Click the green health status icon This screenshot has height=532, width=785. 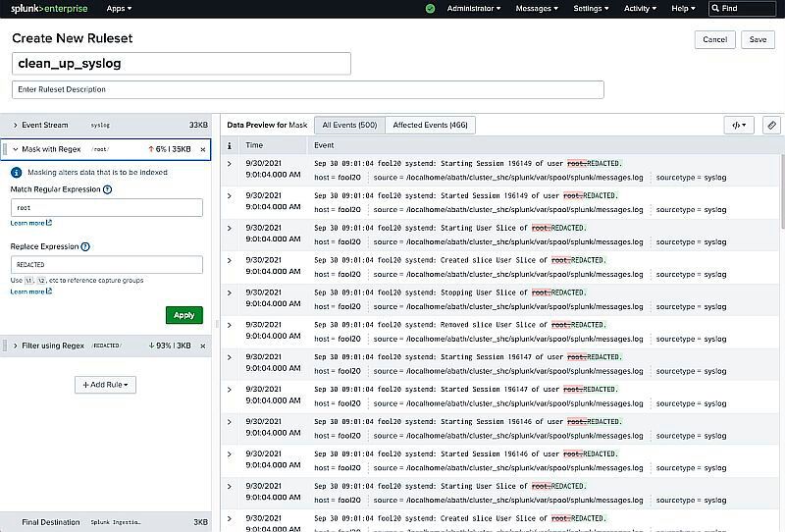pyautogui.click(x=430, y=9)
